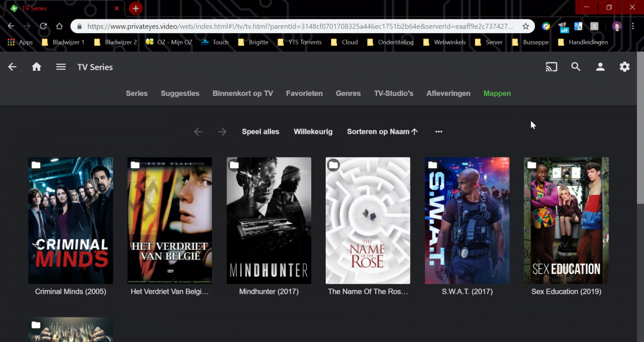Image resolution: width=644 pixels, height=342 pixels.
Task: Open search with the magnifier icon
Action: [576, 67]
